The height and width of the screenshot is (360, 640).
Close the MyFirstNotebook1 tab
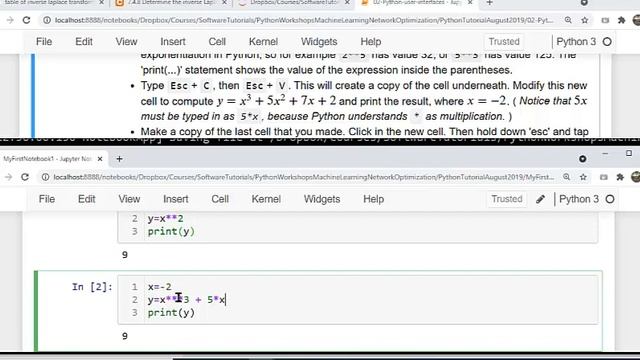point(100,159)
